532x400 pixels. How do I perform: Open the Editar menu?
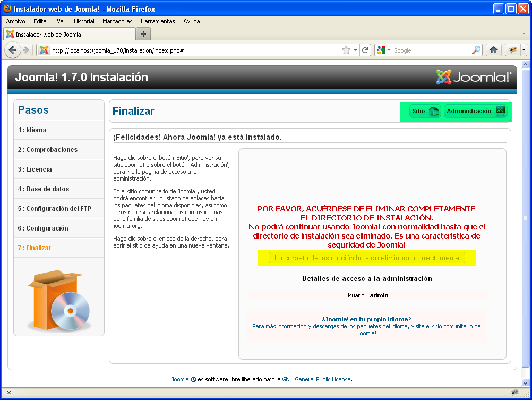point(41,21)
